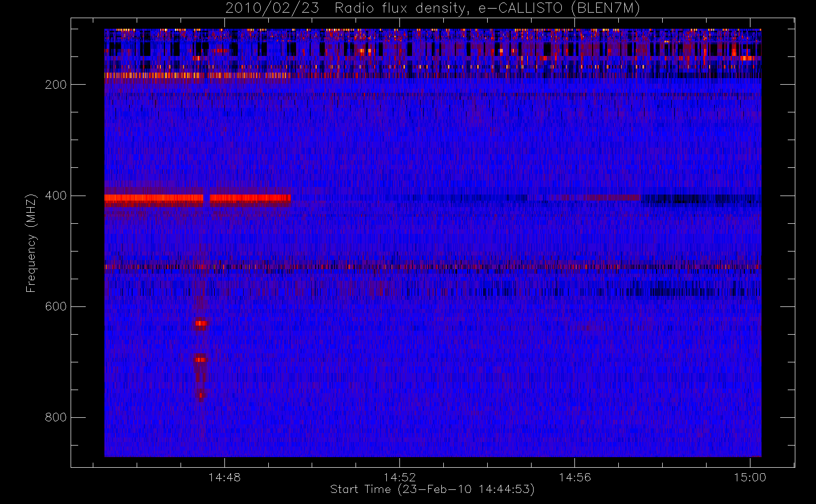
Task: Click the 'Start Time (23-Feb-10 14:44:53)' axis label
Action: 432,489
